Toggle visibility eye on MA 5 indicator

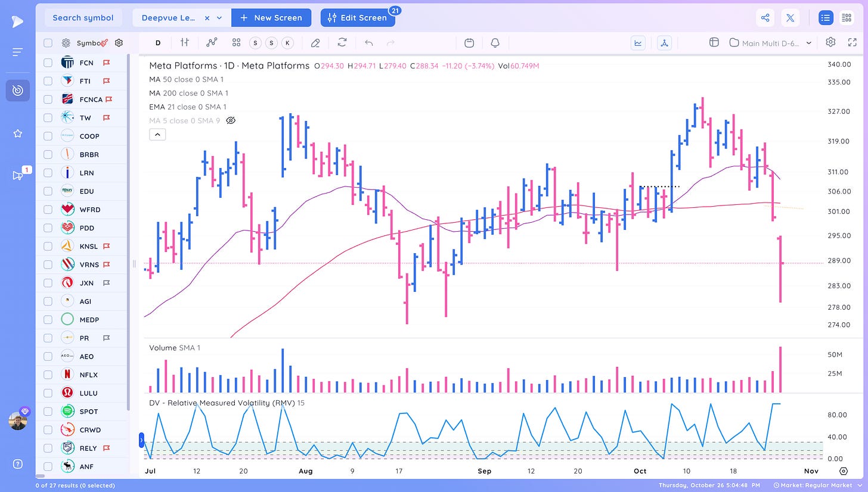point(231,120)
